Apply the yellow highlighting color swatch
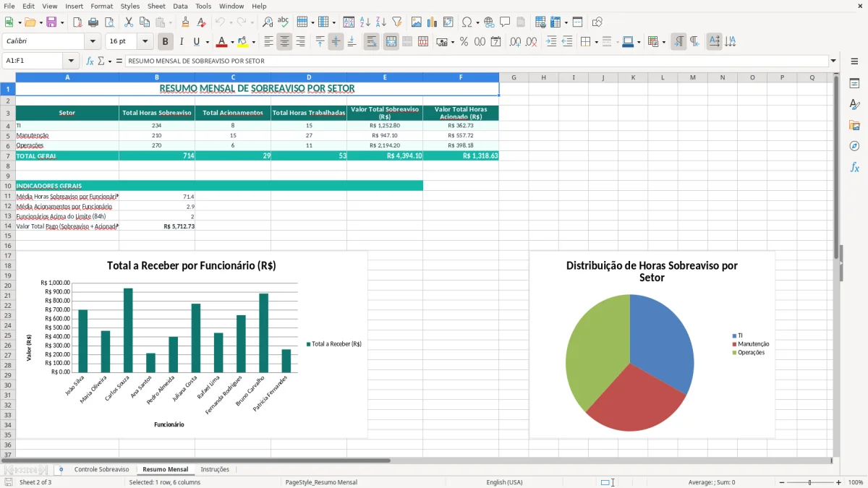 click(243, 42)
